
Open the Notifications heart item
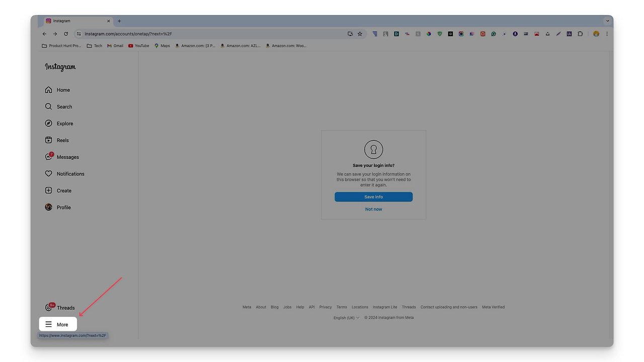point(64,174)
